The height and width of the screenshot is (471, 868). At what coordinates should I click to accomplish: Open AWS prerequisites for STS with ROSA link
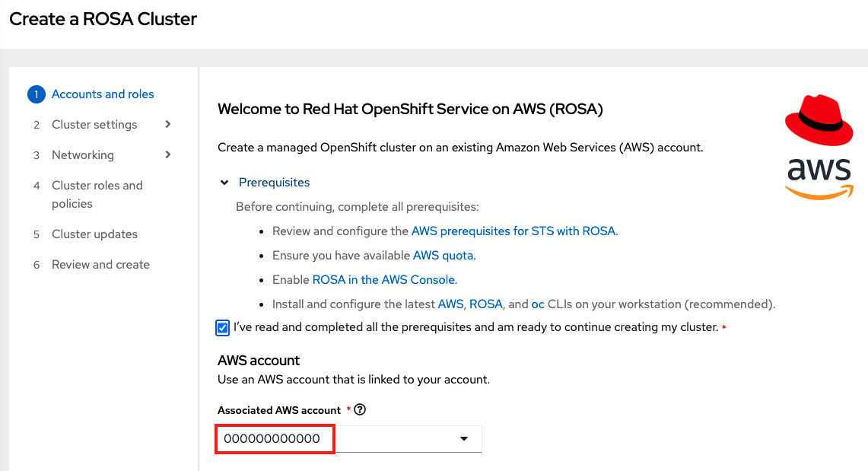513,231
